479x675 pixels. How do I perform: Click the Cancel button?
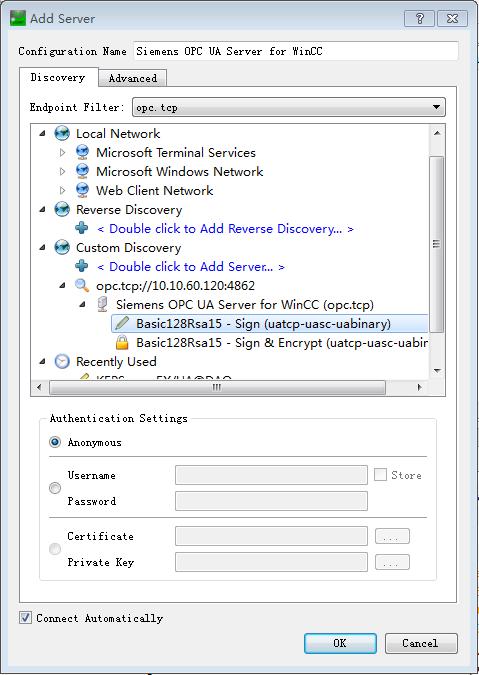tap(420, 643)
